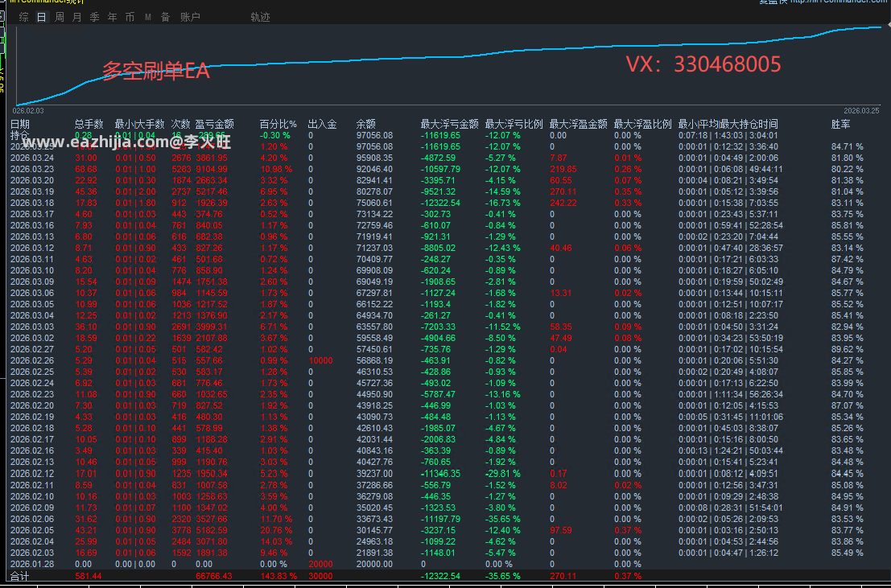Switch to the 综 summary tab
The height and width of the screenshot is (588, 891).
[x=24, y=17]
